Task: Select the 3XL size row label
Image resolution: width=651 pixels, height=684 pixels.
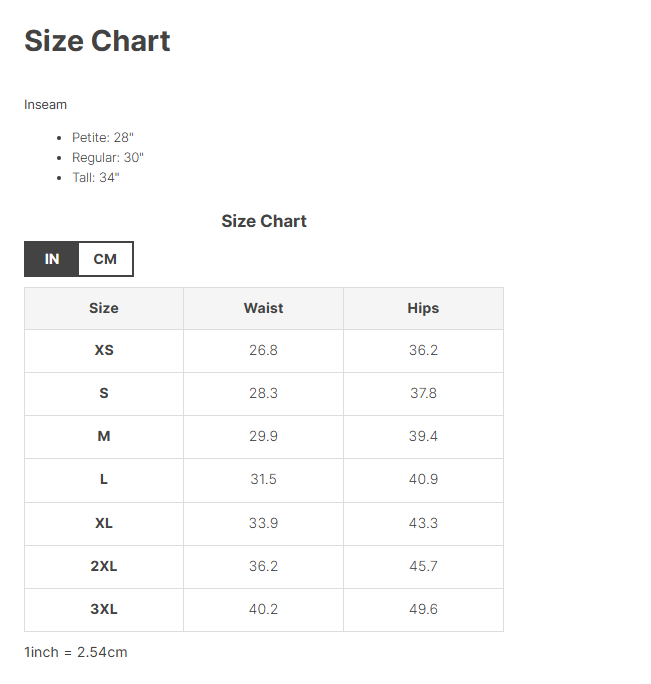Action: 104,609
